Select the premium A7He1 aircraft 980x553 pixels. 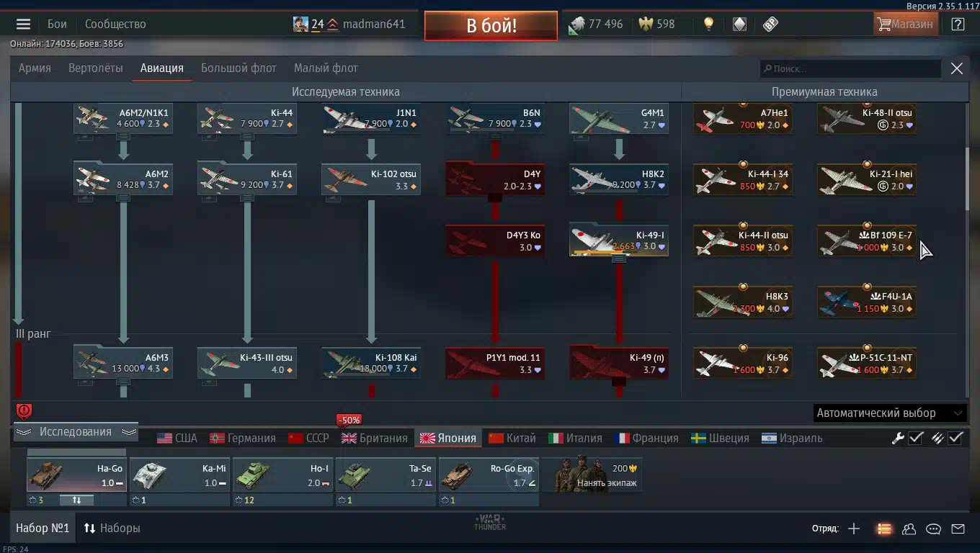point(743,119)
